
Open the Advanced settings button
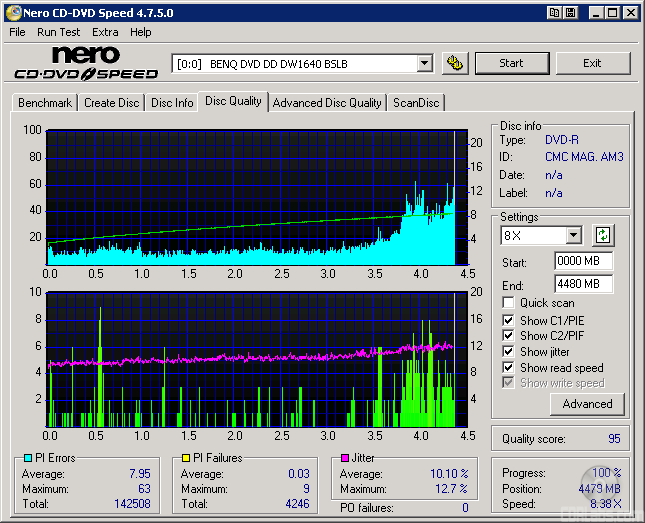pyautogui.click(x=587, y=404)
